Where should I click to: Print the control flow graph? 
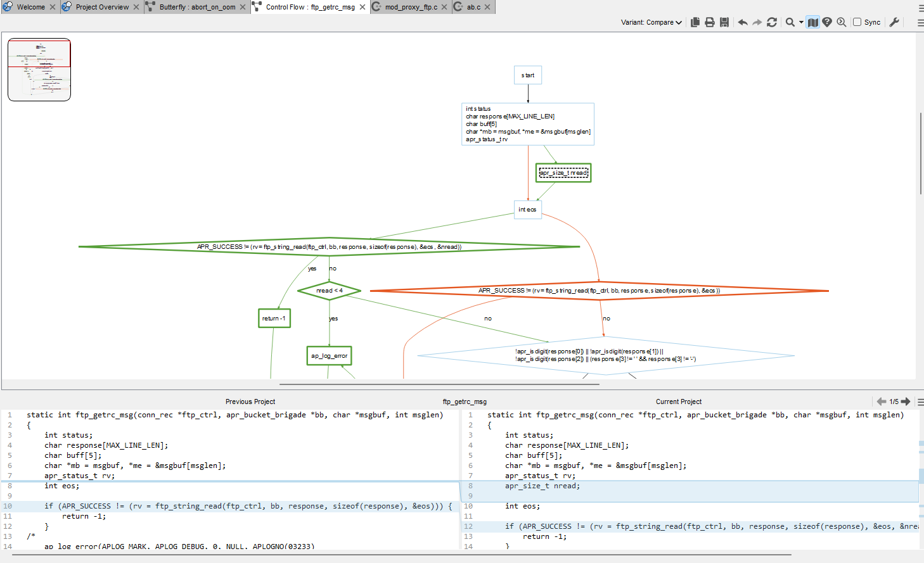coord(710,22)
